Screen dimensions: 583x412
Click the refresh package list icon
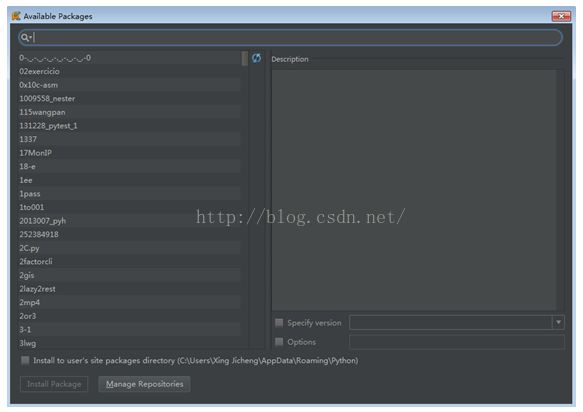256,58
